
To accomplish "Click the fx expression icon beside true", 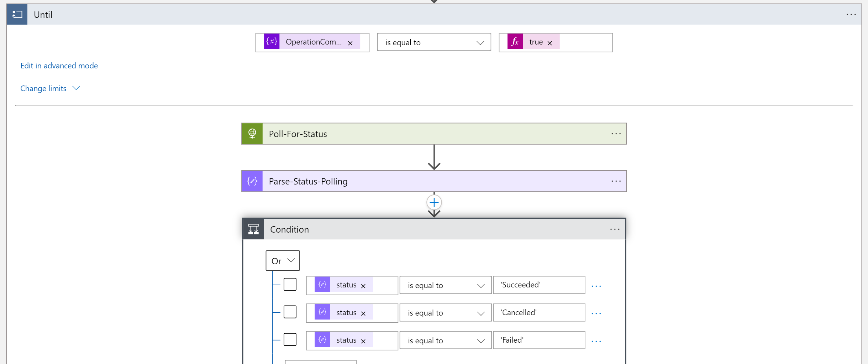I will point(515,42).
